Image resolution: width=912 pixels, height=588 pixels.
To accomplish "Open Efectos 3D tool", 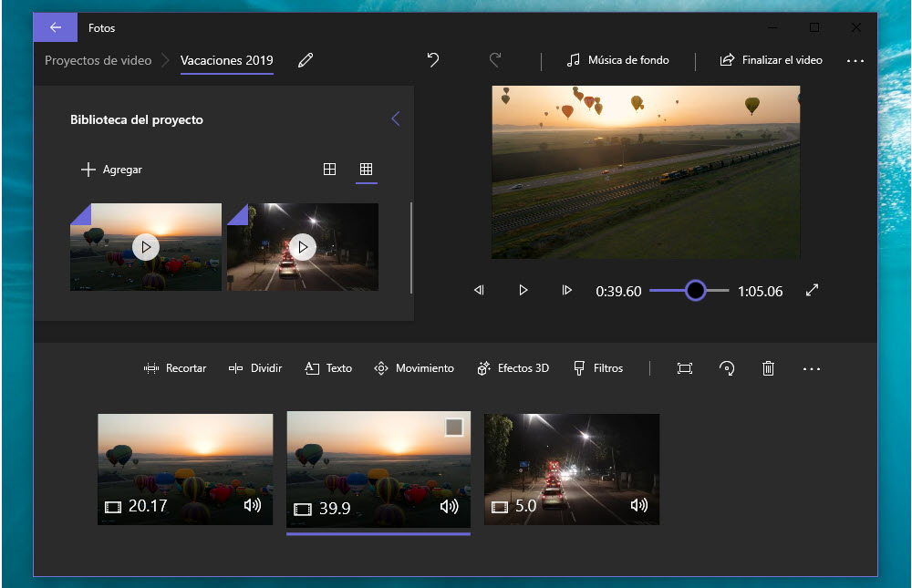I will [513, 368].
